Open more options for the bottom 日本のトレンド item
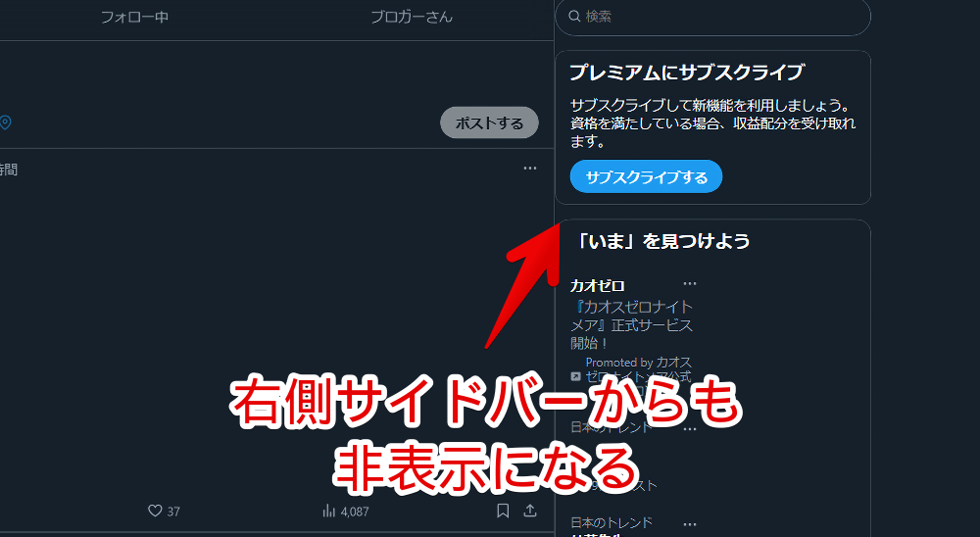The width and height of the screenshot is (980, 537). 690,524
